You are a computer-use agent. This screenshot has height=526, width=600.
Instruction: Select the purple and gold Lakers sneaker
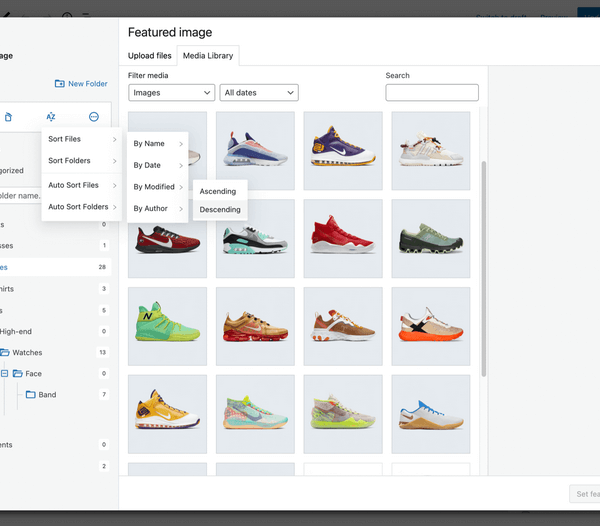point(343,151)
